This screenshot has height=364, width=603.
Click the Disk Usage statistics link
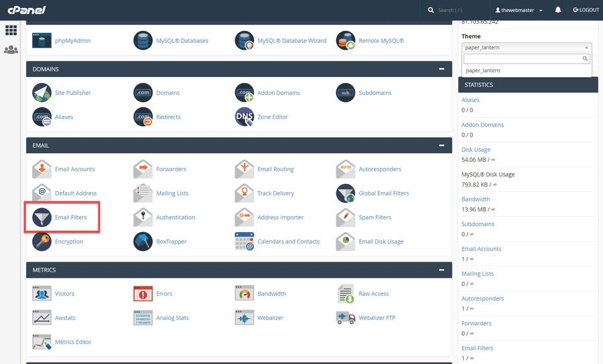[x=476, y=149]
